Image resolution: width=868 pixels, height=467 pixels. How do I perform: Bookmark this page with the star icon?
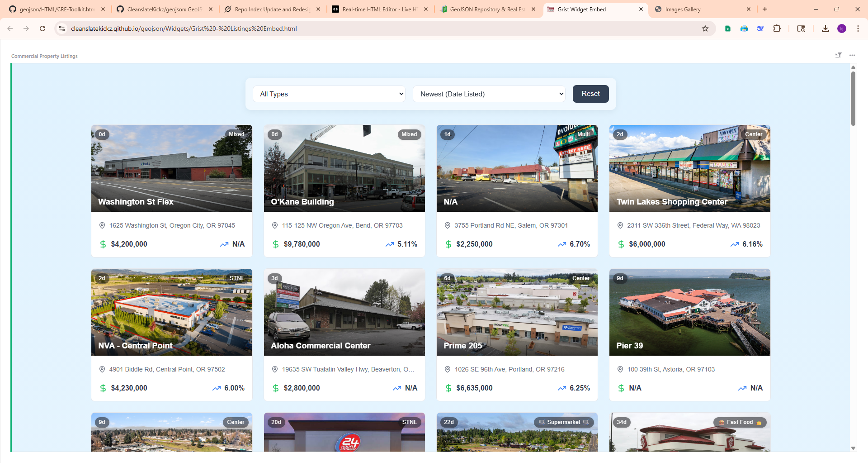point(705,29)
